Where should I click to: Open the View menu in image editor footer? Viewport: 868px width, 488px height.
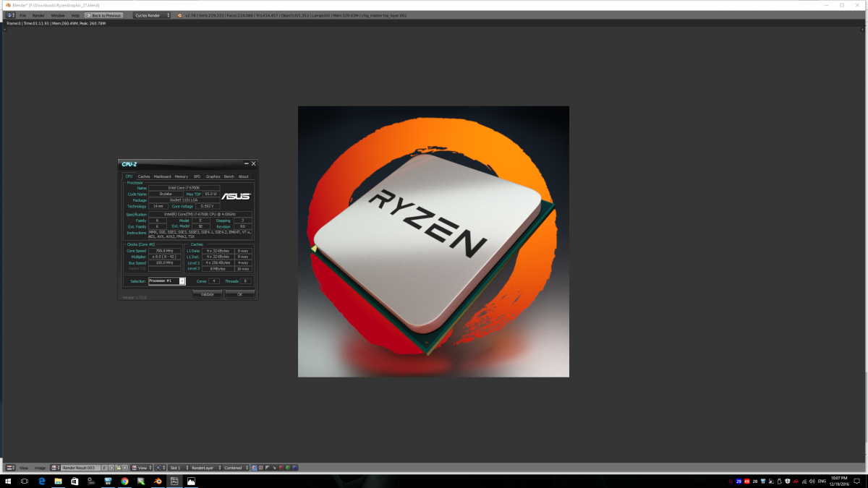pyautogui.click(x=24, y=468)
